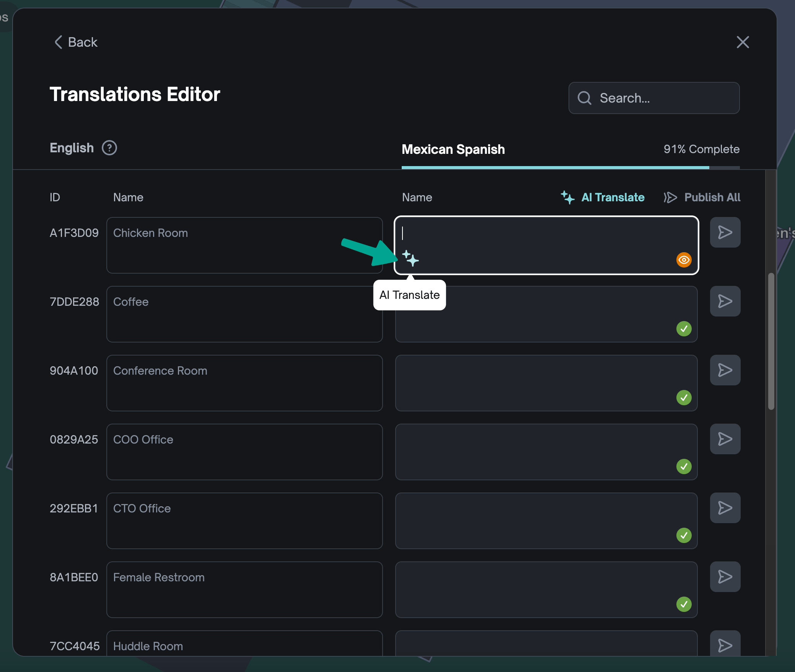Viewport: 795px width, 672px height.
Task: Click the ID text 8A1BEE0
Action: [74, 577]
